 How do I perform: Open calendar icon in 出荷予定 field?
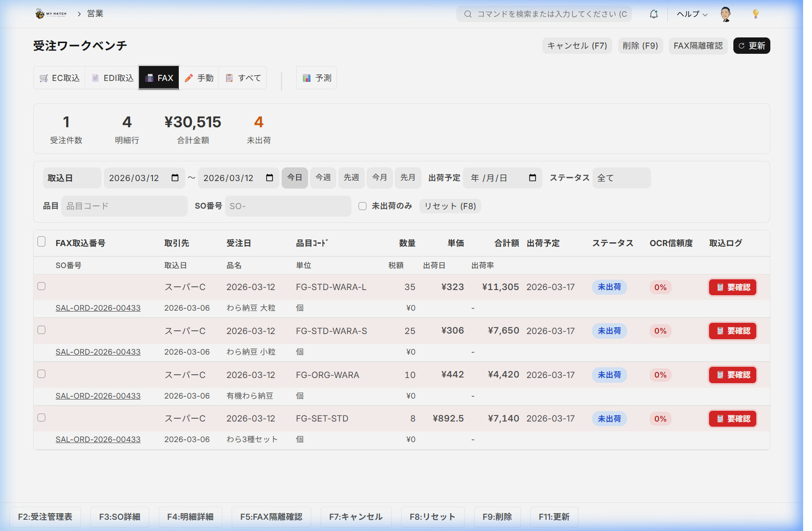532,178
